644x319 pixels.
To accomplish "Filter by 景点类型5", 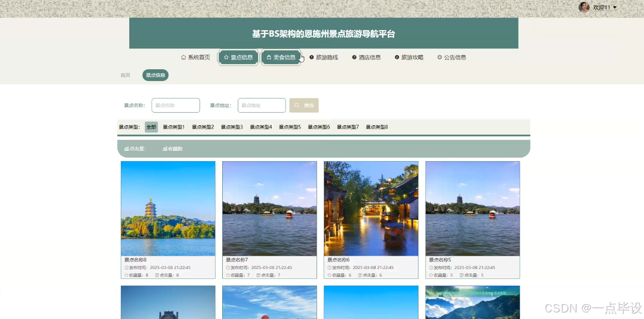I will click(290, 127).
